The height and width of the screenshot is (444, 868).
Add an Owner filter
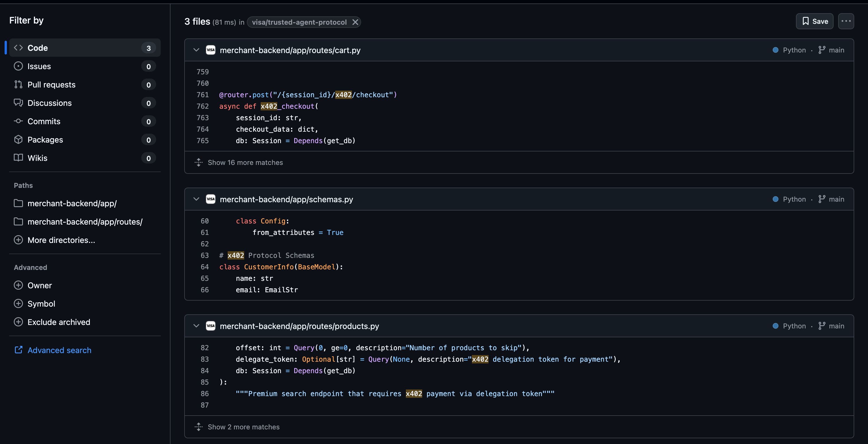click(x=19, y=285)
